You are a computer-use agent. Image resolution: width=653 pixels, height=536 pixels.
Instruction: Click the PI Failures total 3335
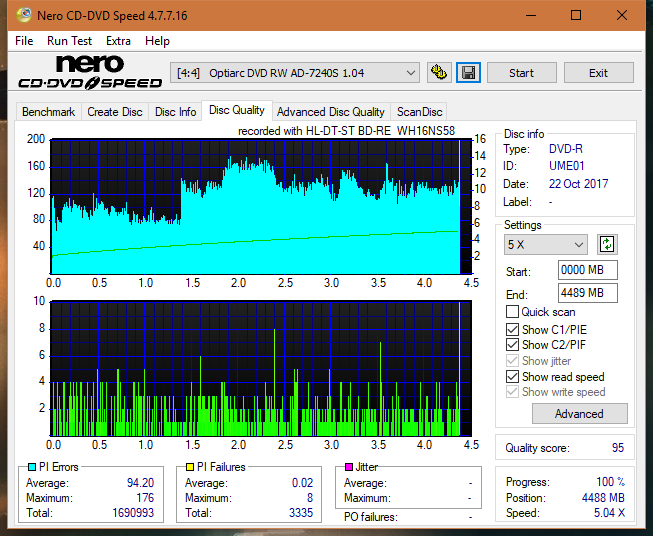(x=301, y=513)
